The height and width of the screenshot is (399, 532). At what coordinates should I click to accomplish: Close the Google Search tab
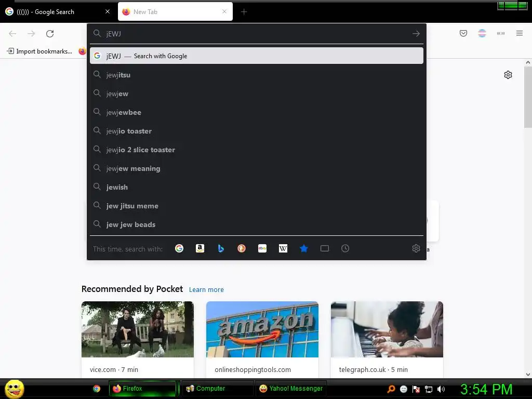[108, 11]
